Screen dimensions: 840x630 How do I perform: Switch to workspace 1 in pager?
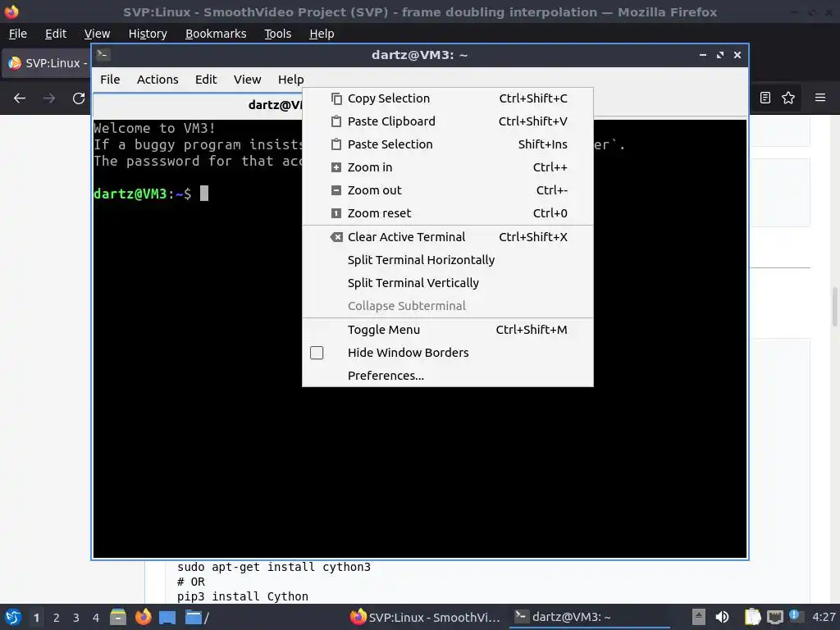pyautogui.click(x=36, y=618)
